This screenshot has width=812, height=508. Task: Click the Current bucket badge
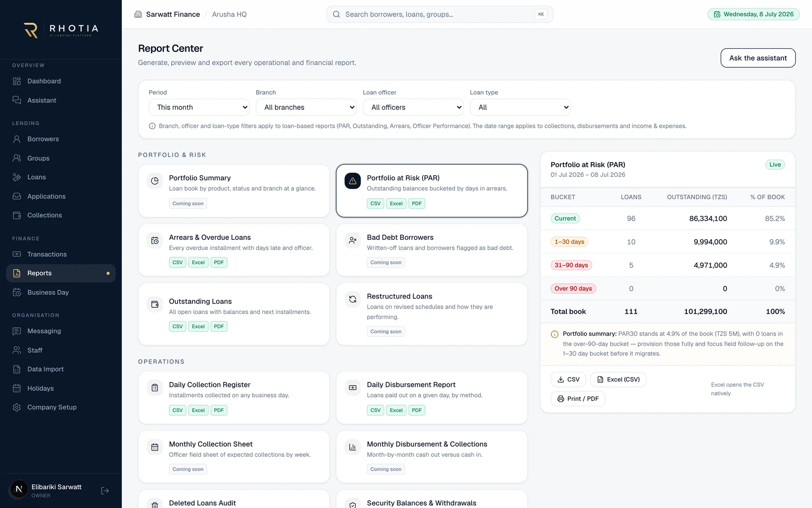(x=565, y=218)
